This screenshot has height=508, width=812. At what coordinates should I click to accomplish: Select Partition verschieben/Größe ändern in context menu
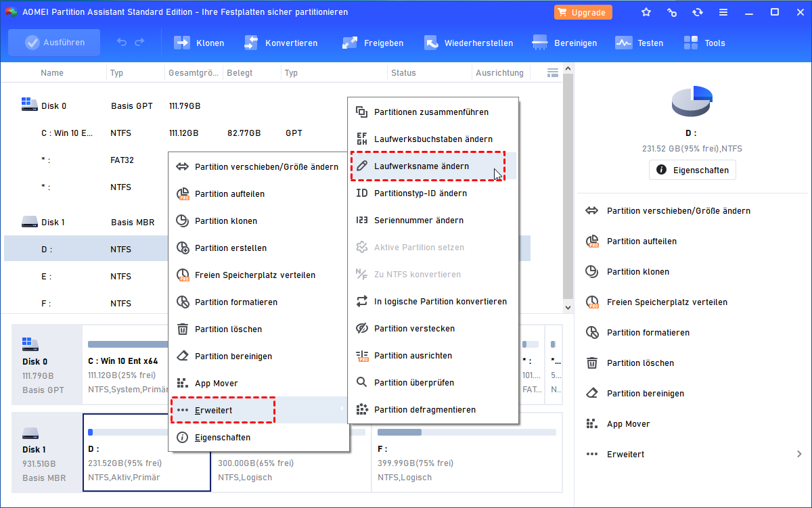[258, 166]
